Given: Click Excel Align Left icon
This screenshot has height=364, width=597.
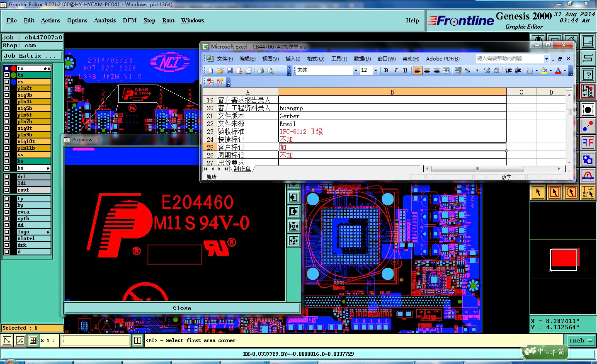Looking at the screenshot, I should (x=417, y=70).
